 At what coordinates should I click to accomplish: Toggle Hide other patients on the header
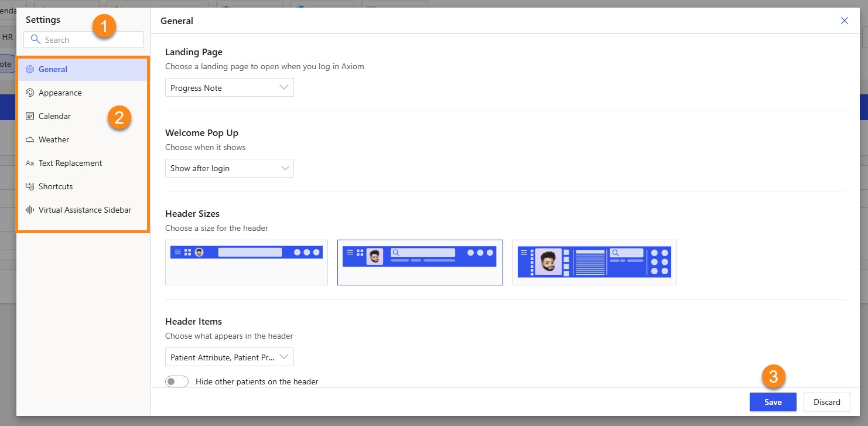coord(177,381)
